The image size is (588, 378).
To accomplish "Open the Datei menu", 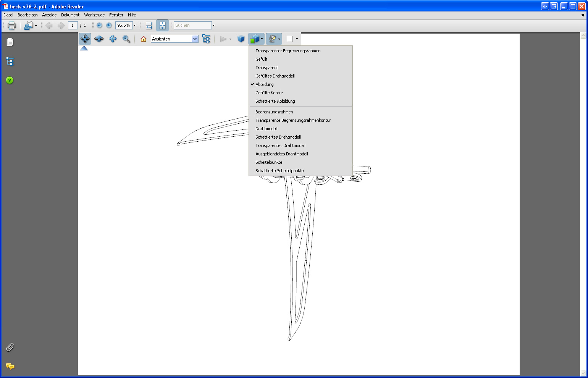I will 8,15.
